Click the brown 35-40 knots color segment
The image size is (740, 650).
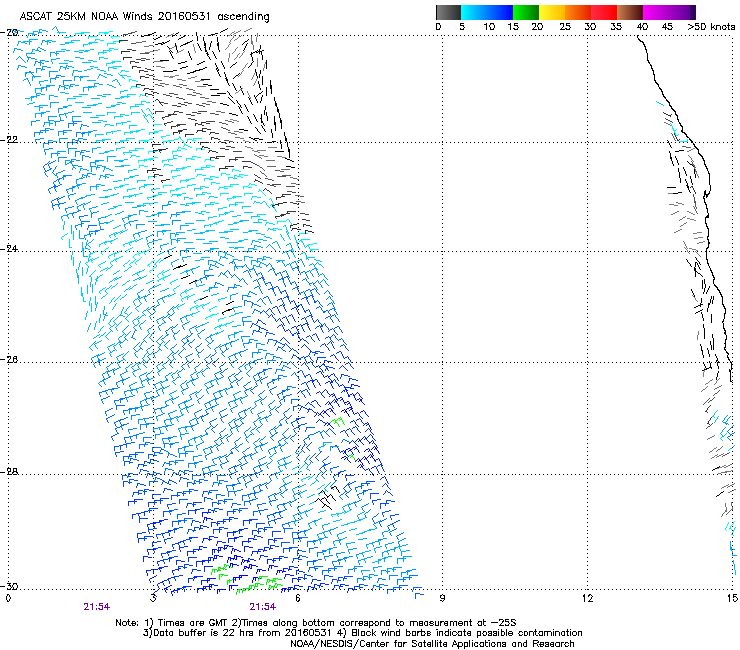click(630, 12)
